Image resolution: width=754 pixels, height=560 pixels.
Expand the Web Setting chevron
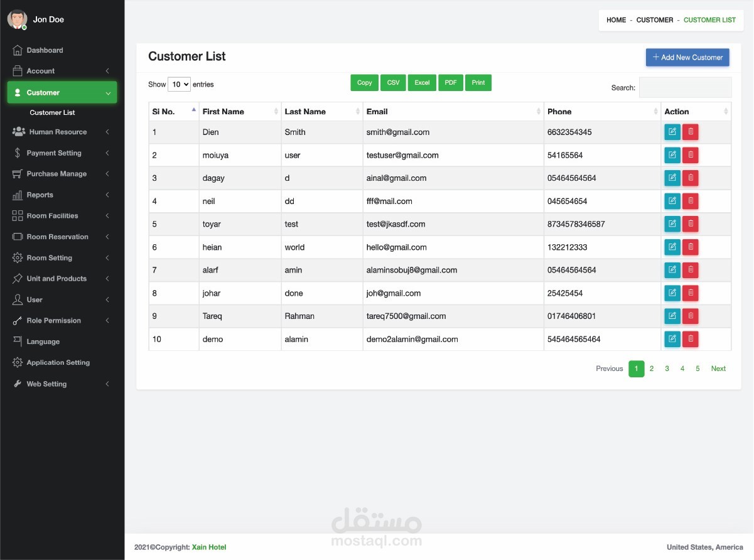click(107, 384)
